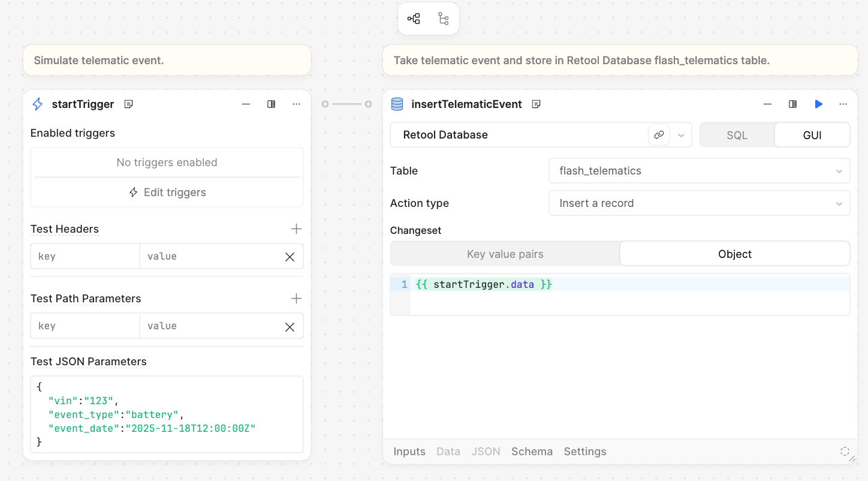The height and width of the screenshot is (481, 868).
Task: Open the Action type dropdown
Action: (699, 203)
